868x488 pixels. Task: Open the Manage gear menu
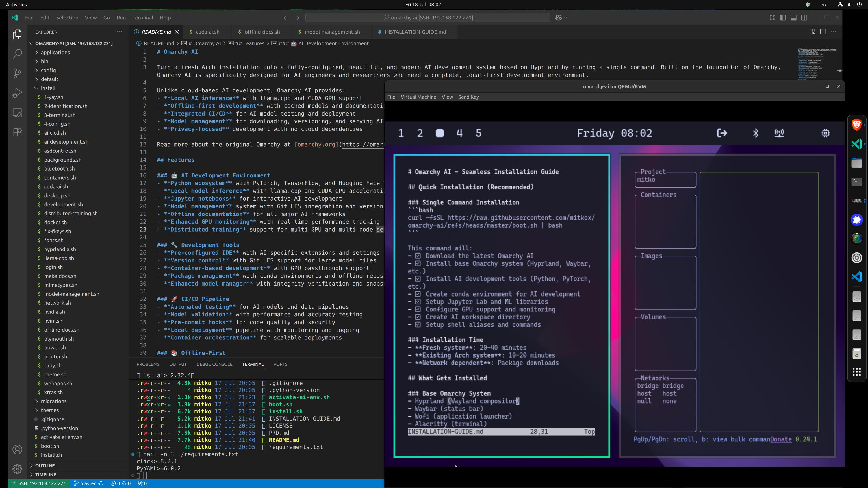[17, 469]
